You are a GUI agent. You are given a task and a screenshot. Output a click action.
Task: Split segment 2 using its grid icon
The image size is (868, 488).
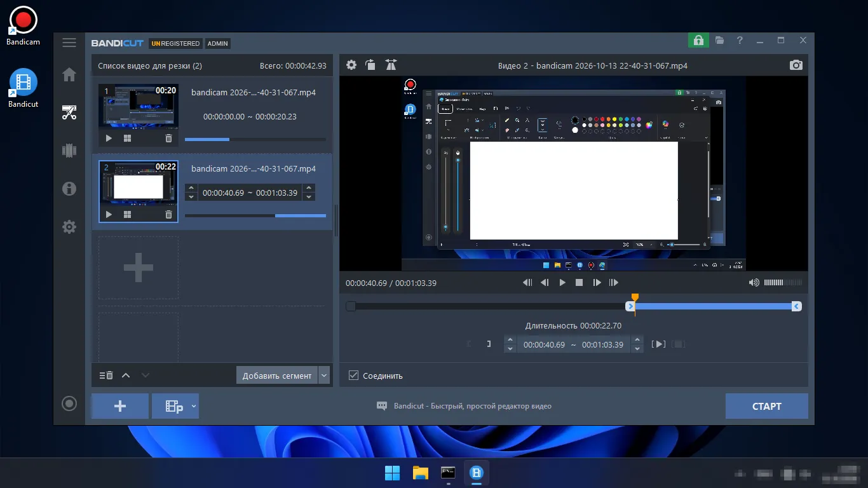click(127, 215)
